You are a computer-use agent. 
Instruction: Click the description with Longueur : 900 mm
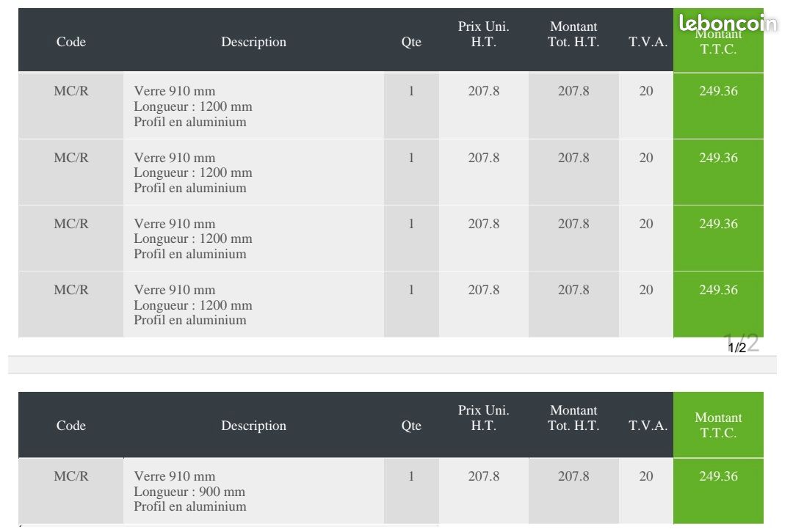click(x=189, y=491)
